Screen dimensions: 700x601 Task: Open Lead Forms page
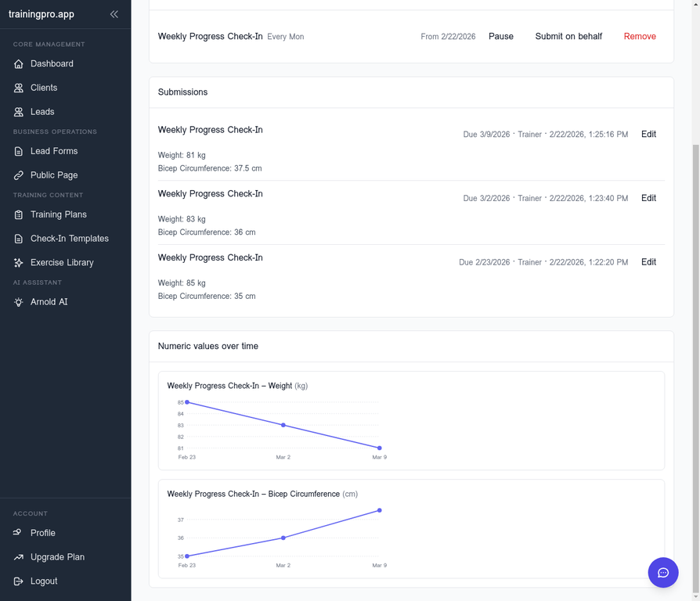pos(53,151)
